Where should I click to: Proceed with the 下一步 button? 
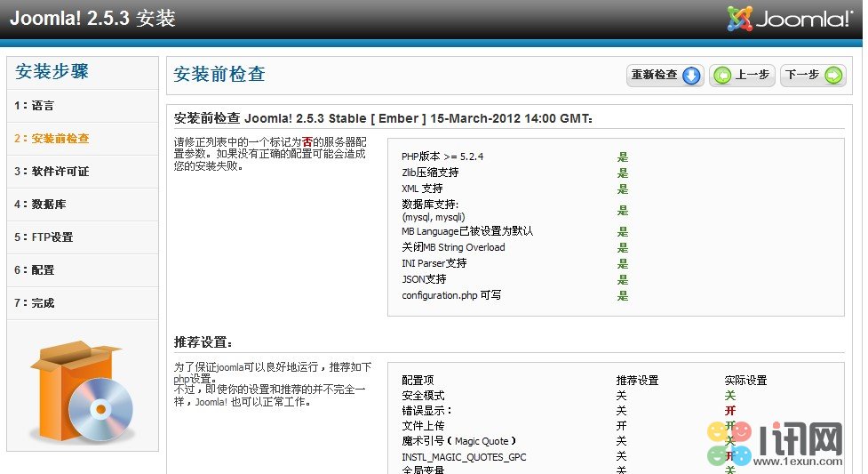(812, 76)
